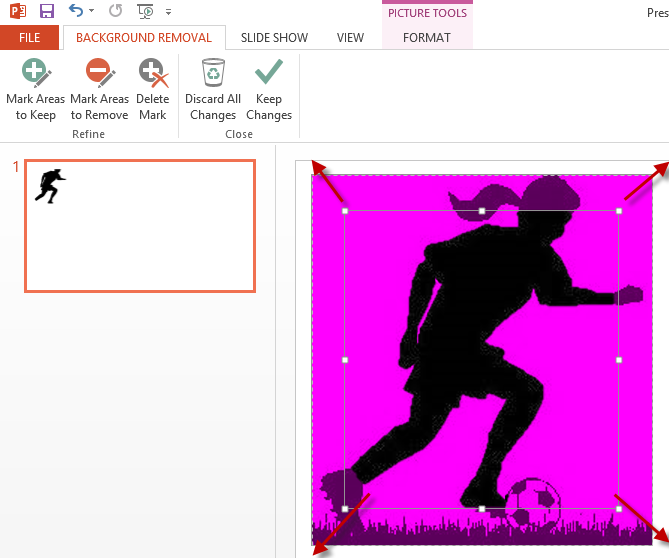The height and width of the screenshot is (558, 669).
Task: Select the Mark Areas to Keep tool
Action: tap(35, 89)
